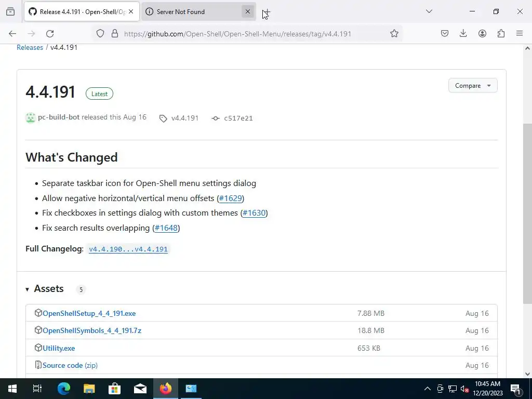Open Firefox View tab overview icon
Image resolution: width=532 pixels, height=399 pixels.
coord(10,11)
